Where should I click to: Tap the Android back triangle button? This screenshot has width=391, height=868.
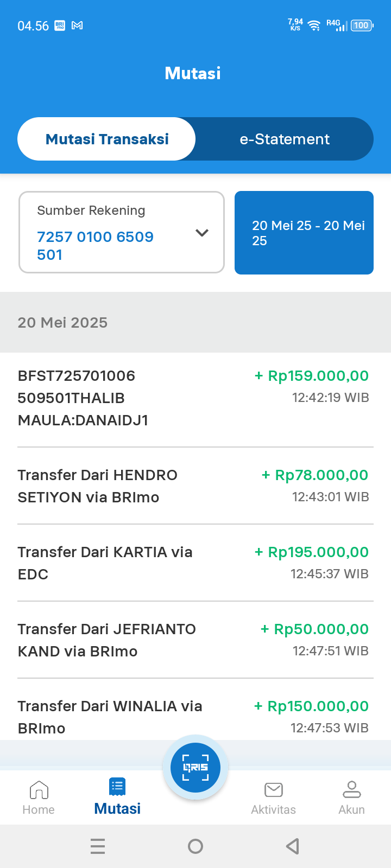point(293,846)
